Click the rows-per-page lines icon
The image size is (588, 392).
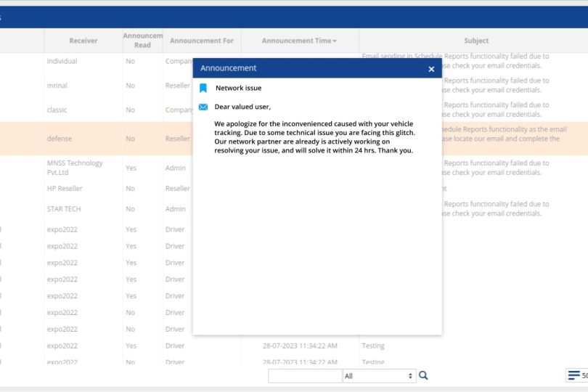tap(573, 375)
